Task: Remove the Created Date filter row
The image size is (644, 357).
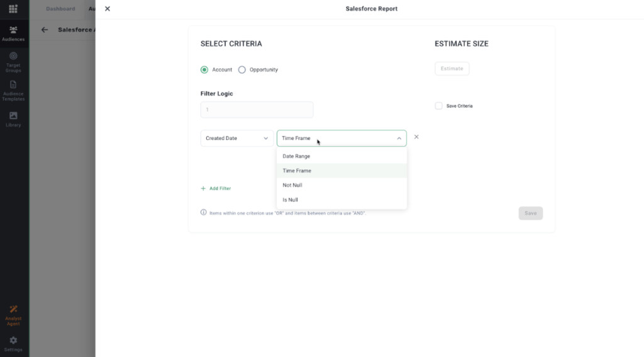Action: [x=416, y=137]
